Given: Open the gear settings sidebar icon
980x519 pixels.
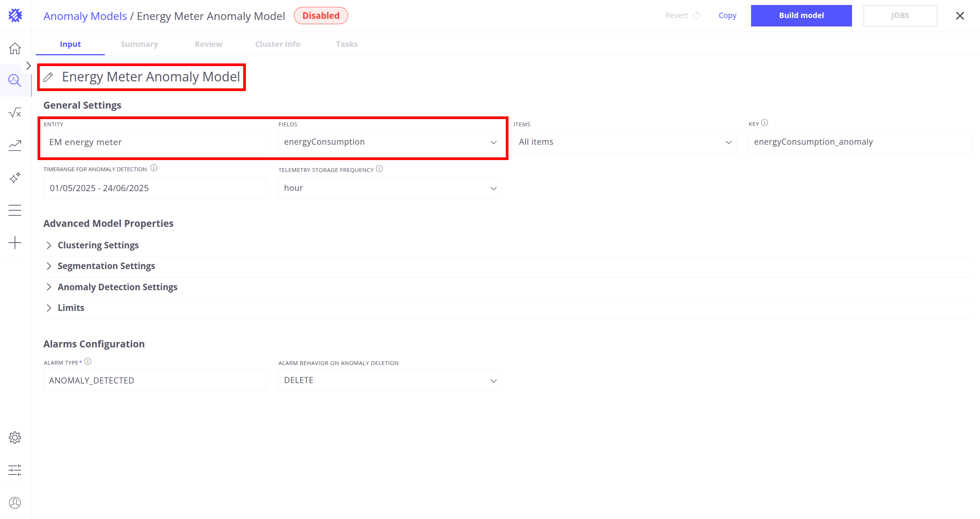Looking at the screenshot, I should (x=15, y=438).
